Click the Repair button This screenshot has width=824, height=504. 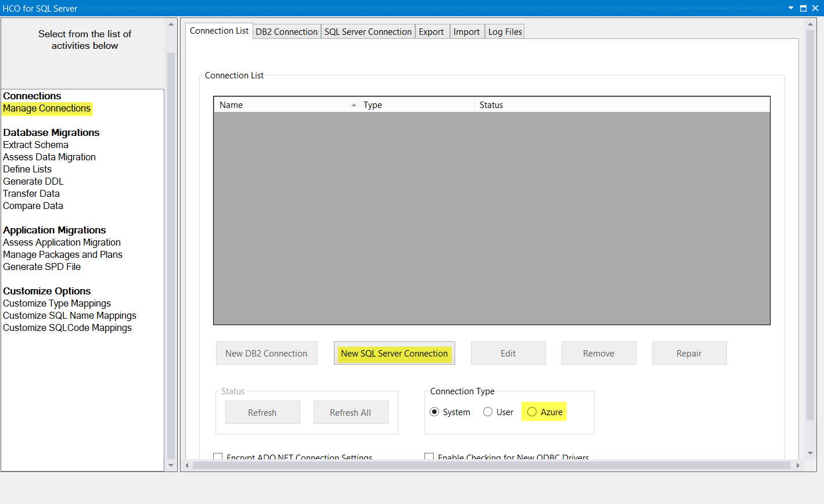(689, 354)
